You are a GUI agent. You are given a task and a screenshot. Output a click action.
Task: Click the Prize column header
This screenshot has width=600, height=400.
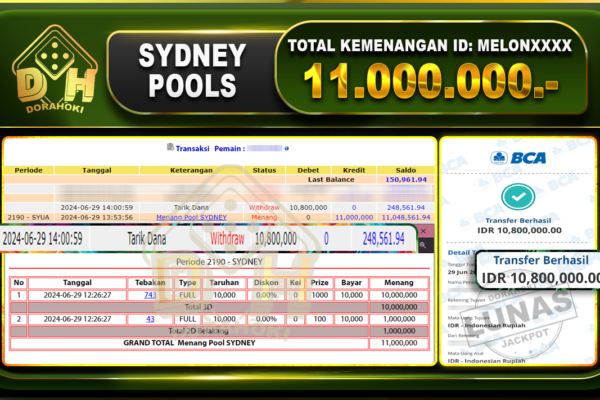point(320,282)
